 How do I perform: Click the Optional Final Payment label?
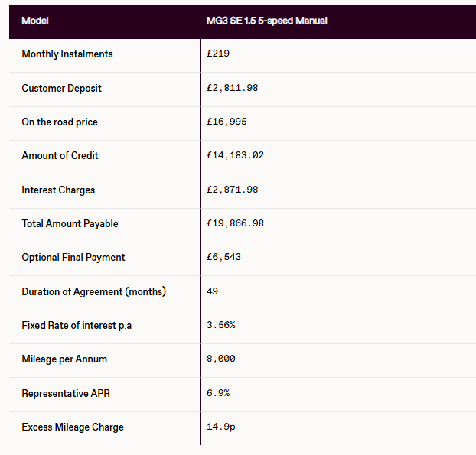73,257
